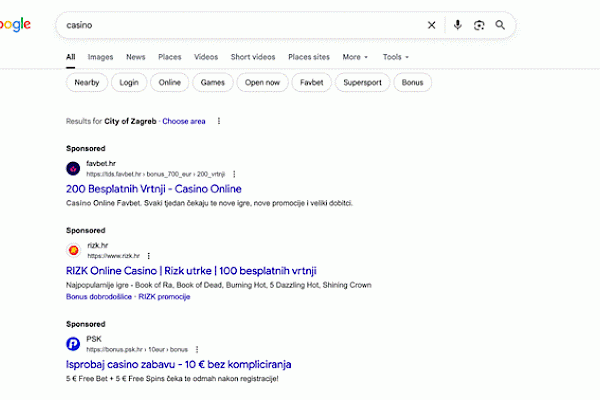Screen dimensions: 600x400
Task: Switch to the Images tab
Action: (x=100, y=57)
